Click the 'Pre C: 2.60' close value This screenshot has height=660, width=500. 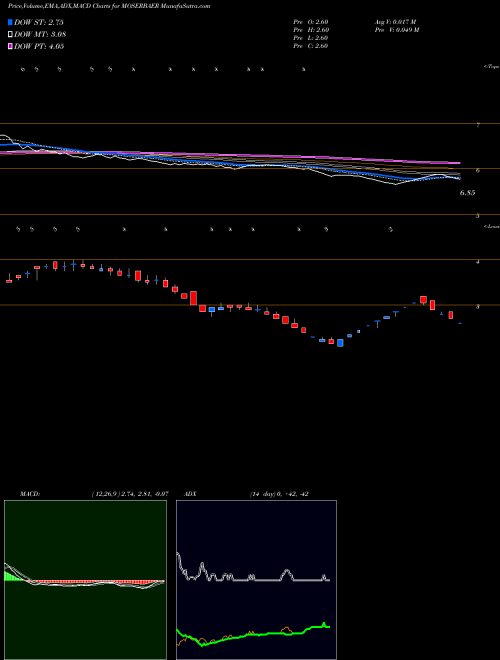tap(311, 46)
